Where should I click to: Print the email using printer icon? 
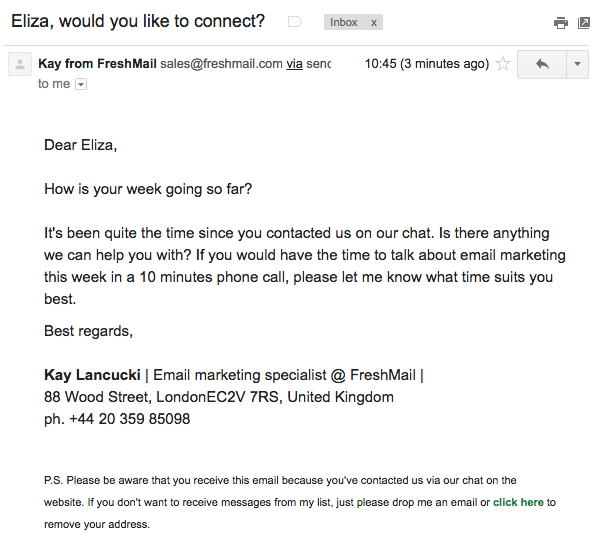tap(561, 23)
